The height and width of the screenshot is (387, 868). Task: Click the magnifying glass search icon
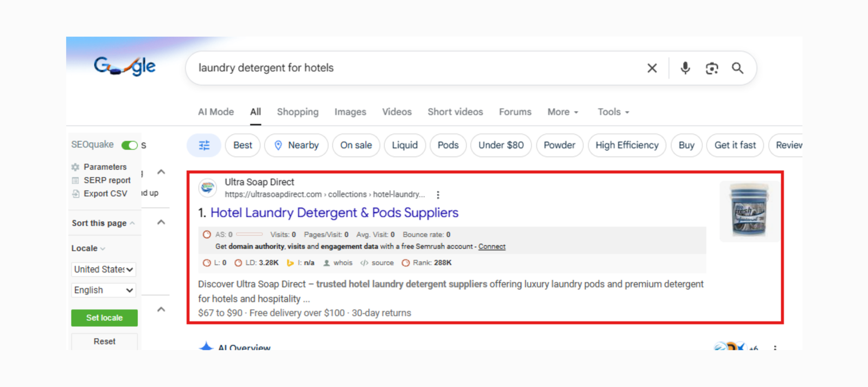(x=737, y=68)
